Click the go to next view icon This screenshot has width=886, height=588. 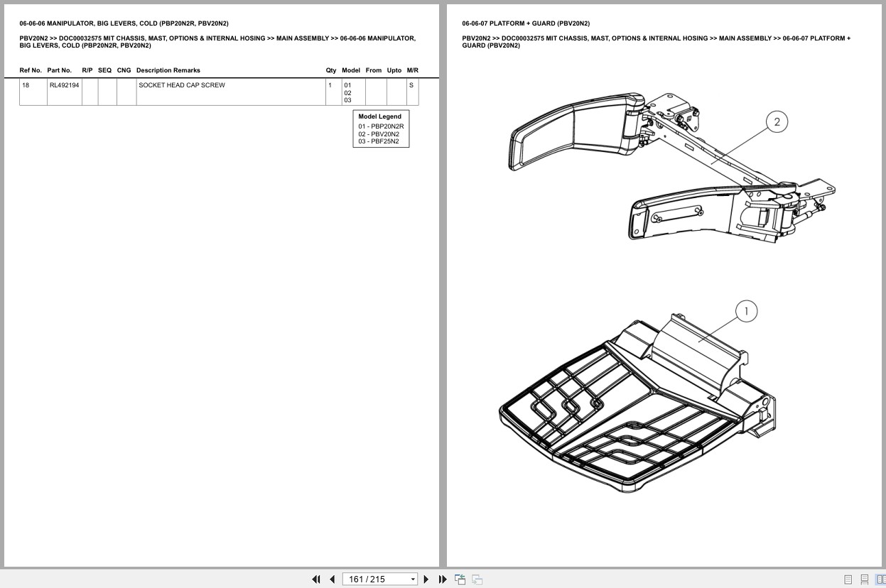[x=477, y=579]
